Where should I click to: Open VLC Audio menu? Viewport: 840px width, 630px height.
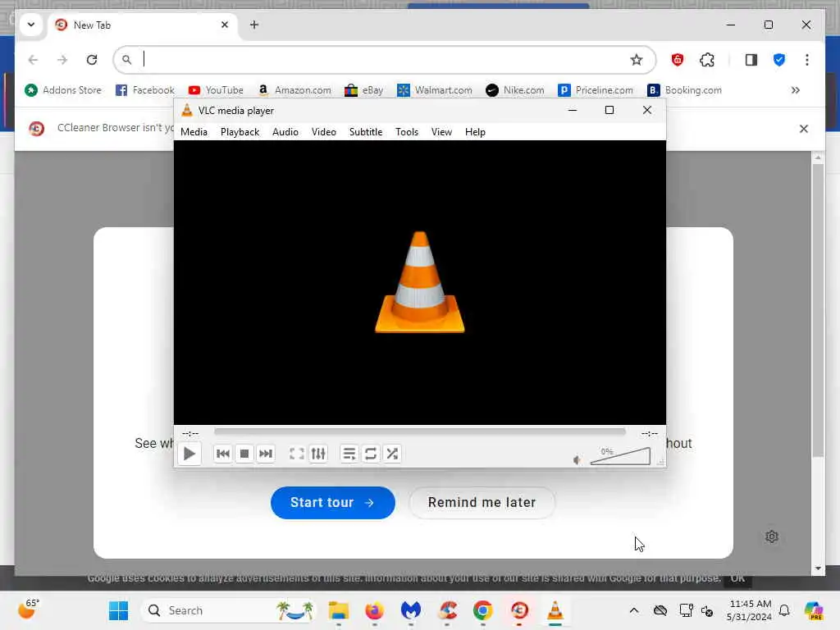coord(285,132)
